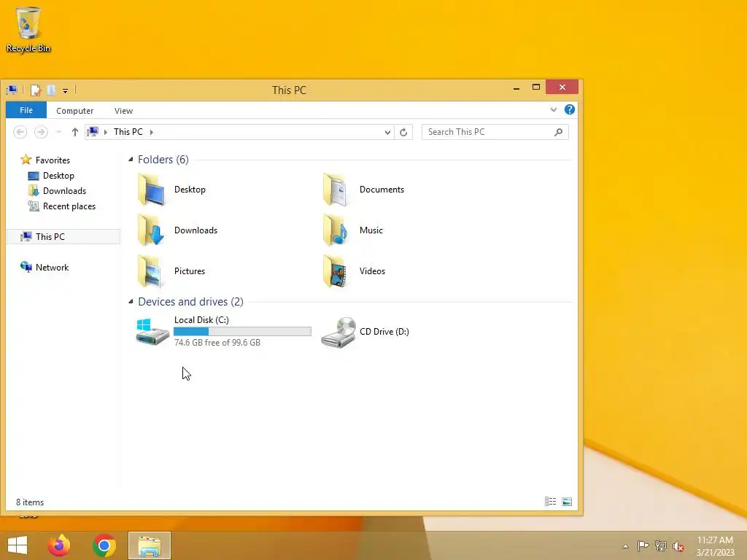Click the Forward navigation arrow
The image size is (747, 560).
tap(41, 132)
